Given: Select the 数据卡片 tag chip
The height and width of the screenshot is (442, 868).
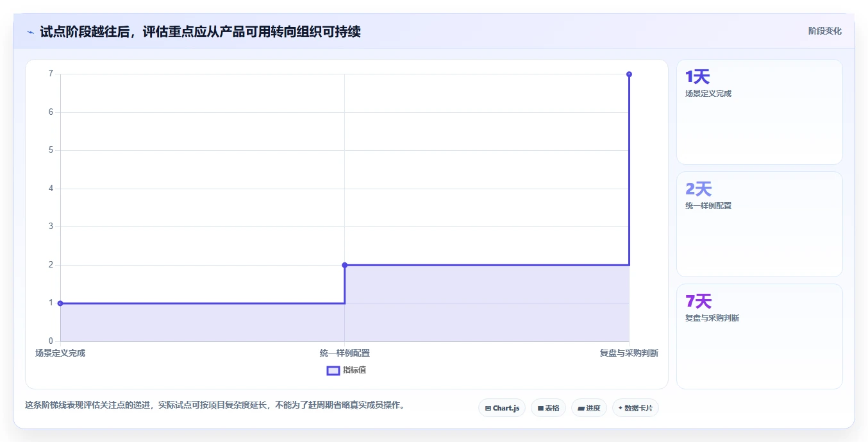Looking at the screenshot, I should coord(635,408).
